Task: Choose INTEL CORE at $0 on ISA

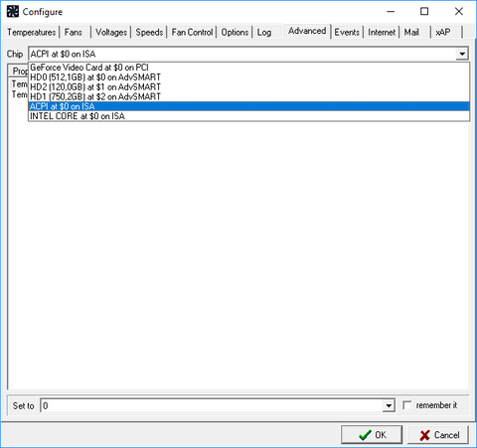Action: point(248,116)
